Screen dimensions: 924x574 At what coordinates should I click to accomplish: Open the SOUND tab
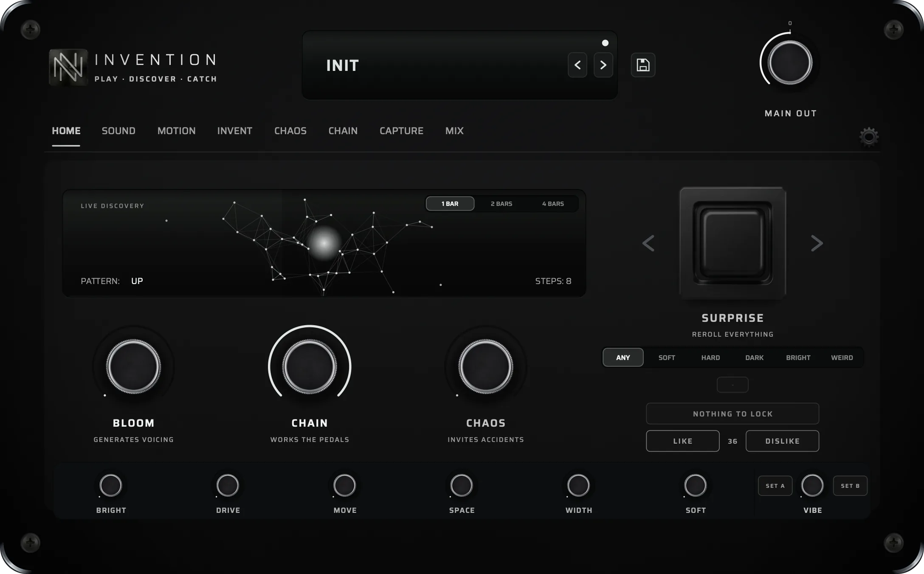coord(118,131)
